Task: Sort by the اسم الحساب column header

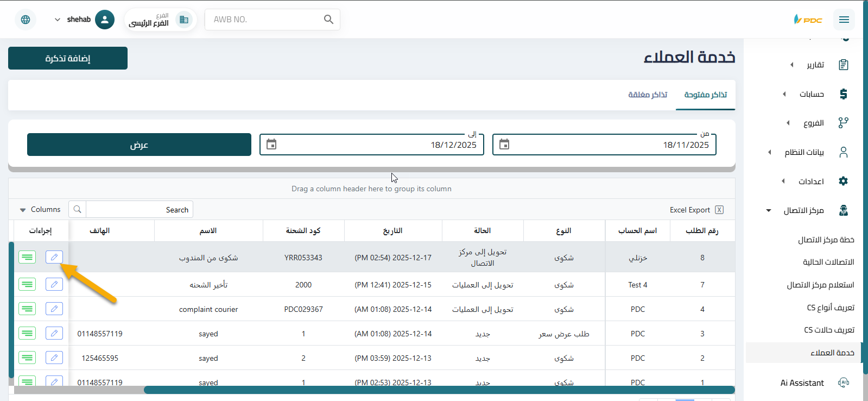Action: [638, 231]
